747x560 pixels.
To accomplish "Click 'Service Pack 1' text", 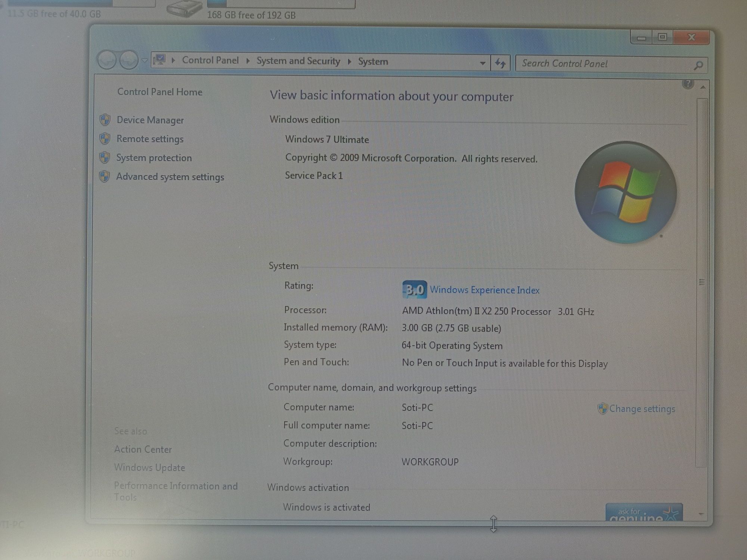I will (314, 175).
